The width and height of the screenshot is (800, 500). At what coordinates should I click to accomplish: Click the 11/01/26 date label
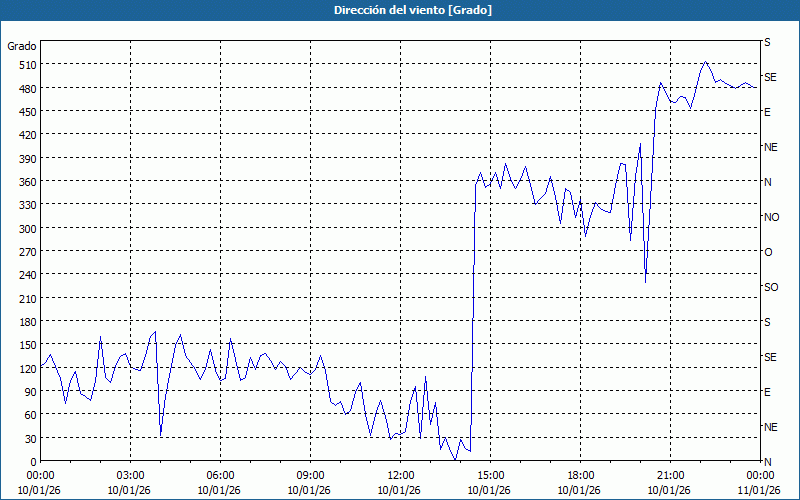click(759, 489)
